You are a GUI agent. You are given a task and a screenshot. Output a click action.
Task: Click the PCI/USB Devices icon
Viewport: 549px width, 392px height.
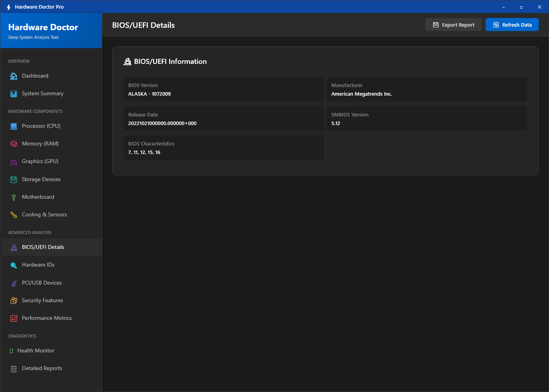14,283
